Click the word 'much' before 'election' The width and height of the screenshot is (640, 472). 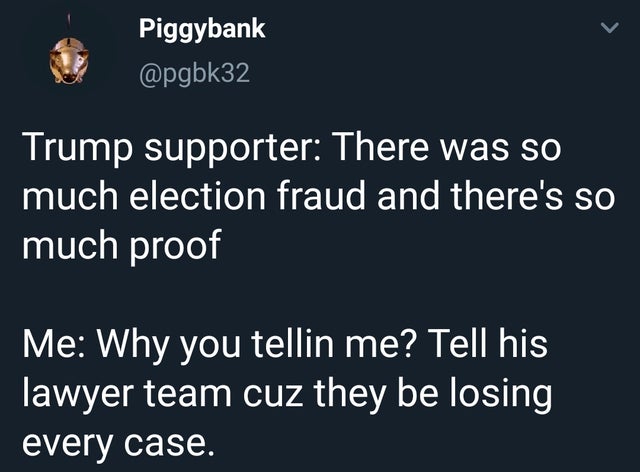[x=70, y=196]
